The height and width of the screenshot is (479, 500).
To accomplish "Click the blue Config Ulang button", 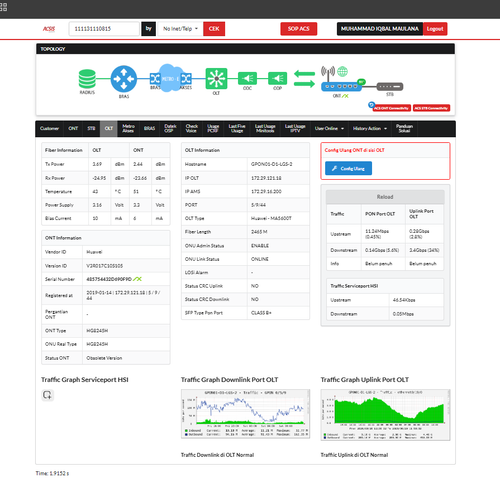I will tap(348, 168).
